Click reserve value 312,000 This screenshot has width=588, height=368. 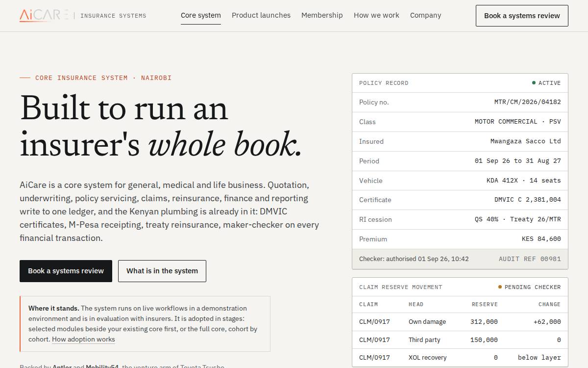(x=484, y=322)
